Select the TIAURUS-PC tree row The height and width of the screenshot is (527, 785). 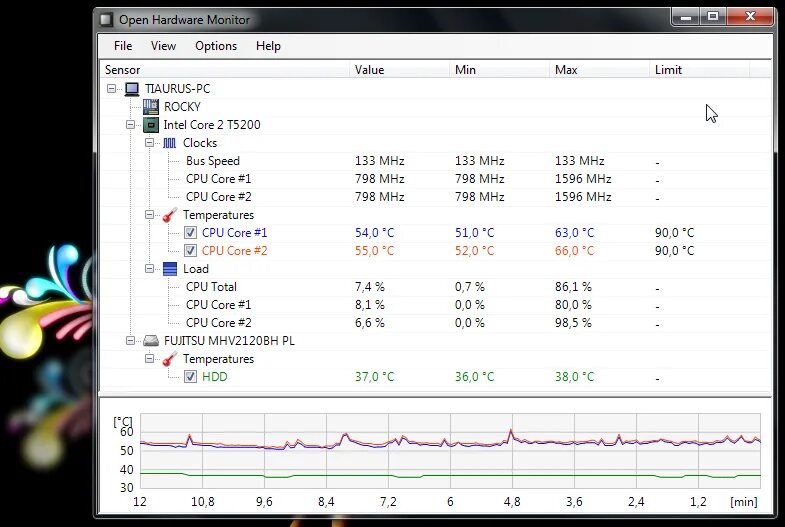click(x=177, y=89)
